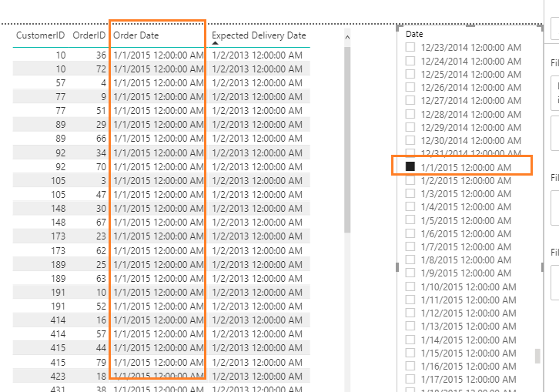Viewport: 559px width, 392px height.
Task: Tick the 12/25/2014 12:00:00 AM slicer checkbox
Action: point(410,74)
